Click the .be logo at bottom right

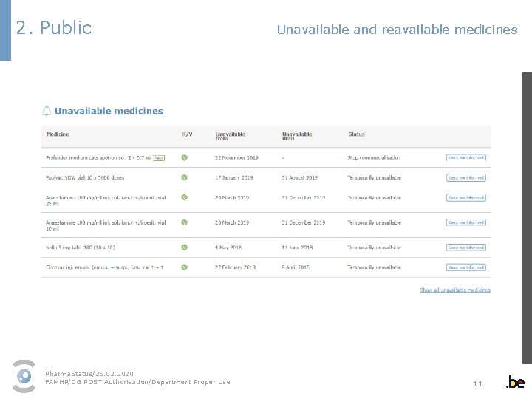(516, 382)
